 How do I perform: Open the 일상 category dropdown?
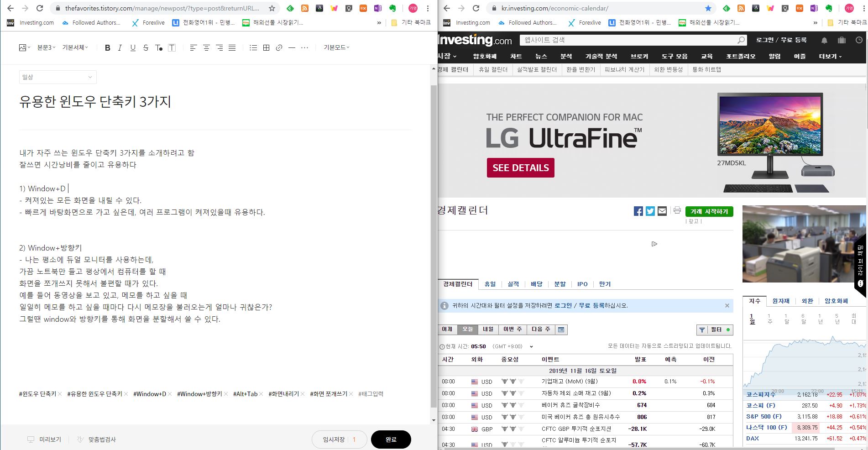click(58, 77)
